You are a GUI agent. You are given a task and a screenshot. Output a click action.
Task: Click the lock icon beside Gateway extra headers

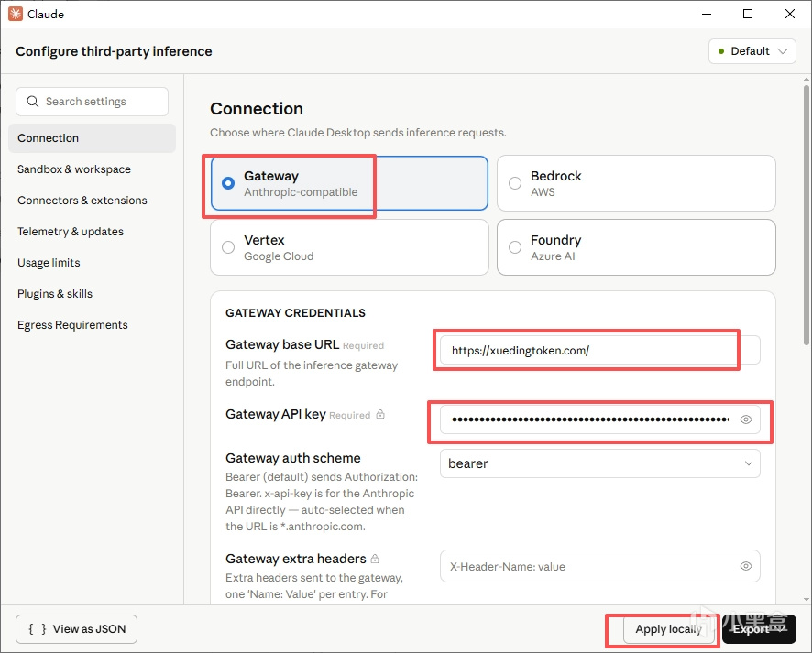click(375, 559)
